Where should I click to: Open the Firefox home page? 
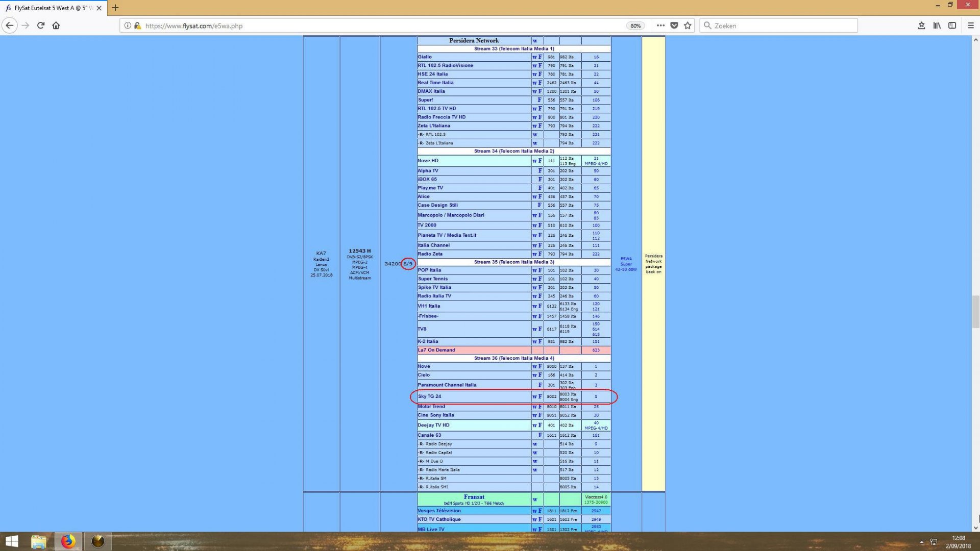pos(56,26)
